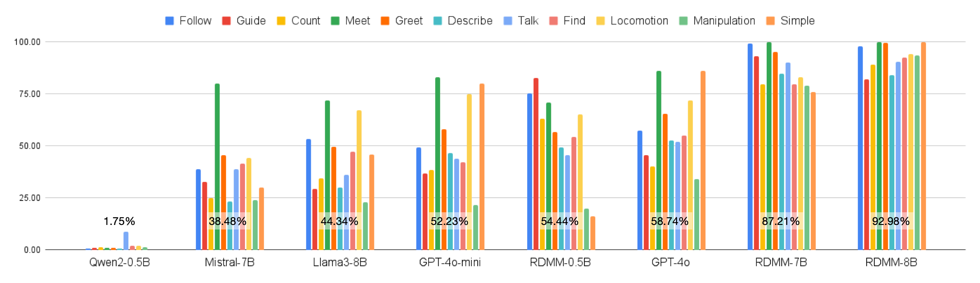Viewport: 980px width, 283px height.
Task: Click the RDMM-7B axis label
Action: click(x=781, y=263)
